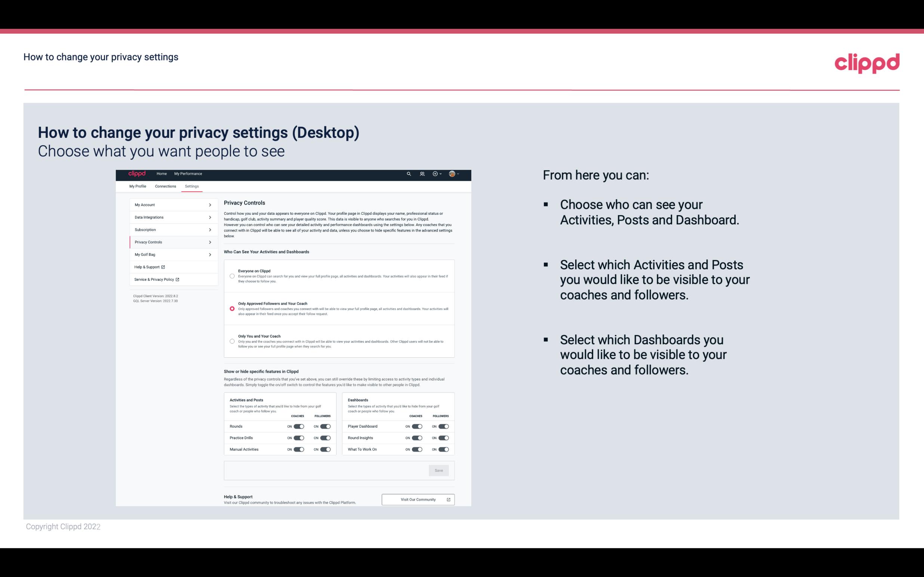Click the Settings tab
The image size is (924, 577).
click(192, 186)
